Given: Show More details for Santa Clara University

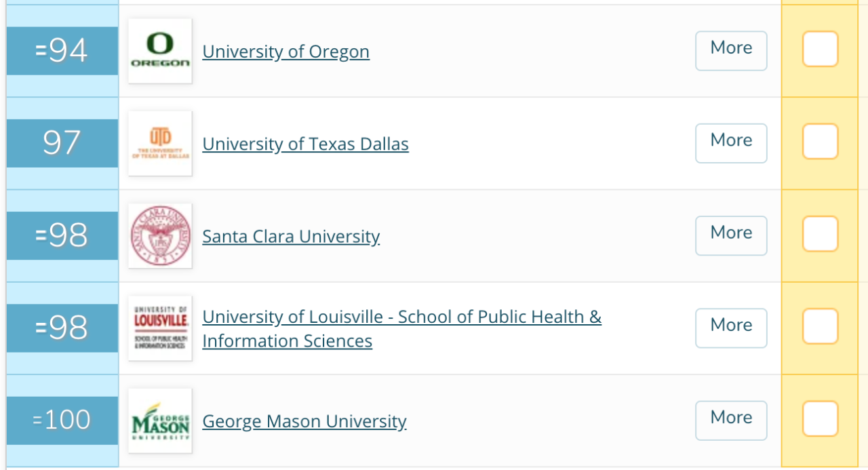Looking at the screenshot, I should (x=731, y=235).
